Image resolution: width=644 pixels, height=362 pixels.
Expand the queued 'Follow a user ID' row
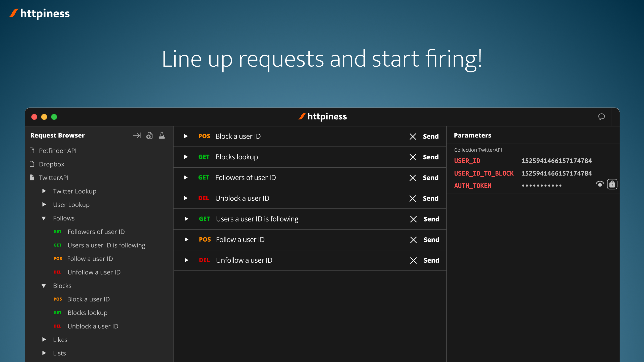(186, 239)
